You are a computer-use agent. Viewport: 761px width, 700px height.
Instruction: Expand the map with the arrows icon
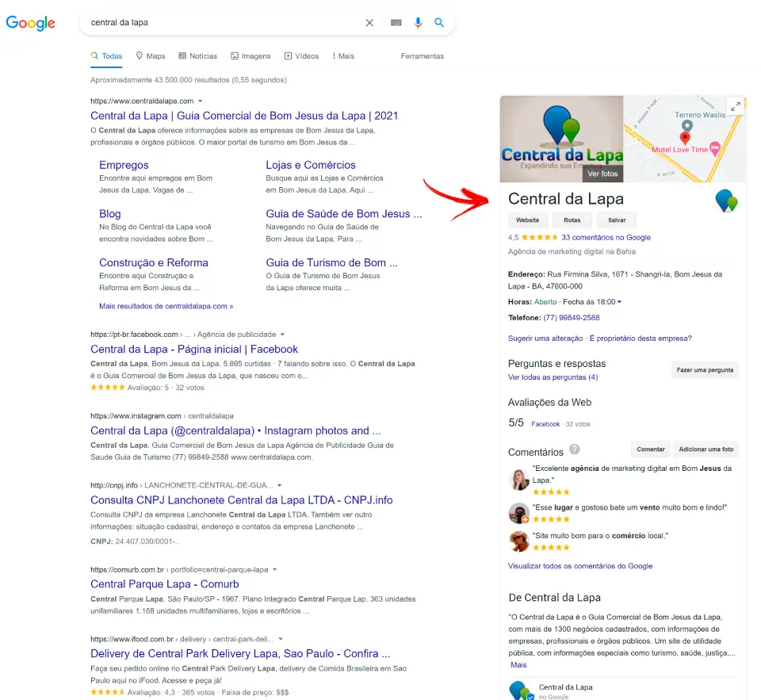[x=736, y=106]
